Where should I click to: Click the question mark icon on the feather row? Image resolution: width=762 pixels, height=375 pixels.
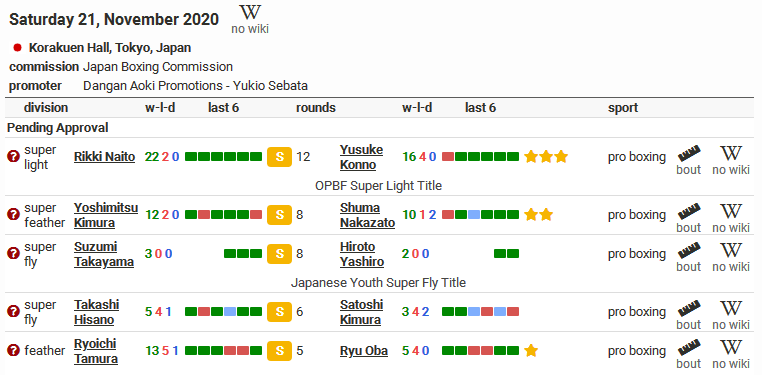click(x=14, y=350)
